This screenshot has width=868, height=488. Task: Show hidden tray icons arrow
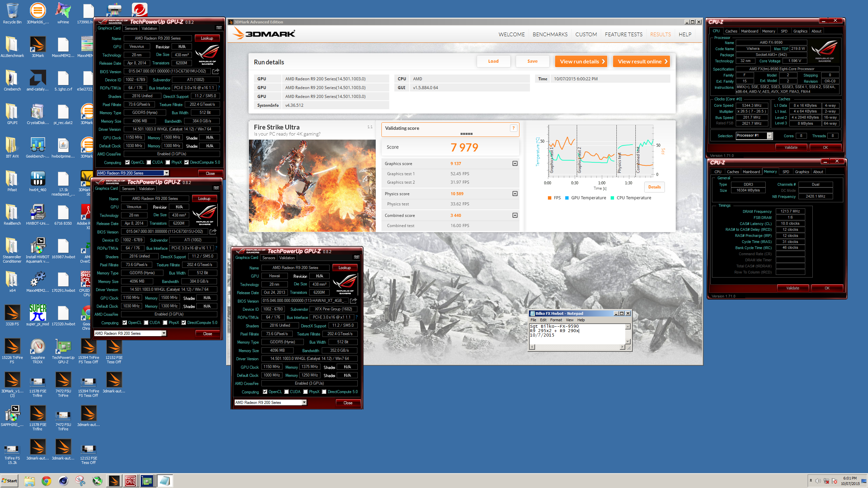(811, 481)
